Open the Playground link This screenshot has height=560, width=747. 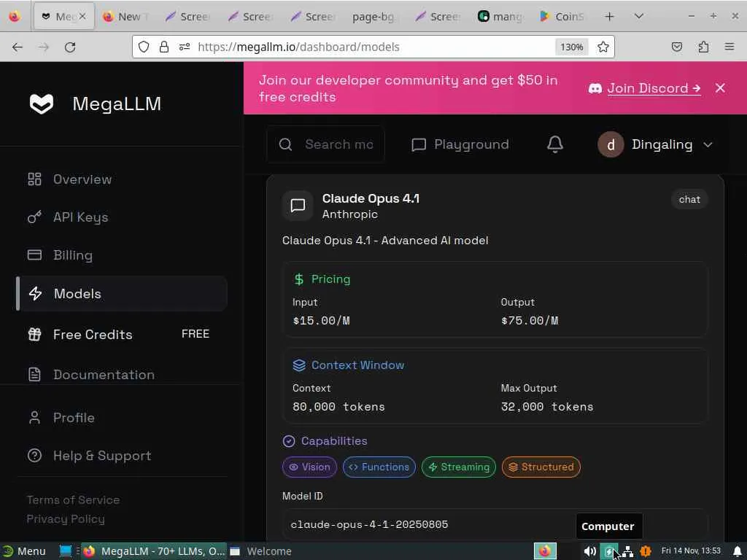click(x=460, y=144)
